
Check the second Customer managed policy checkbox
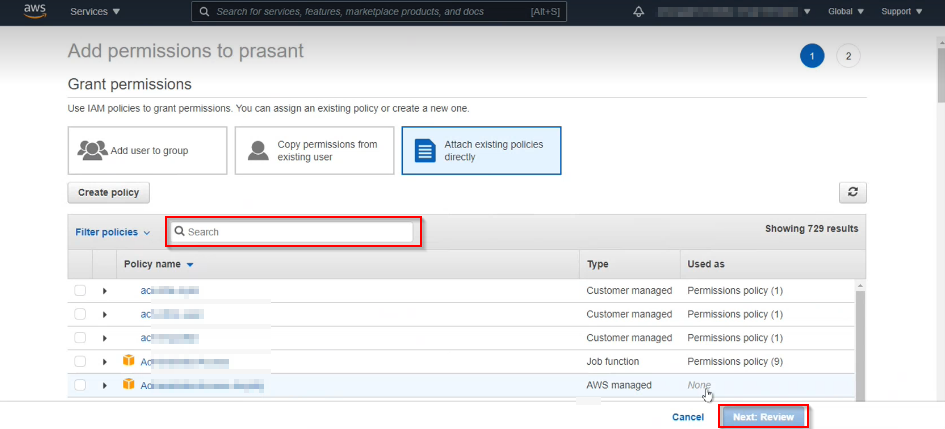[x=80, y=314]
